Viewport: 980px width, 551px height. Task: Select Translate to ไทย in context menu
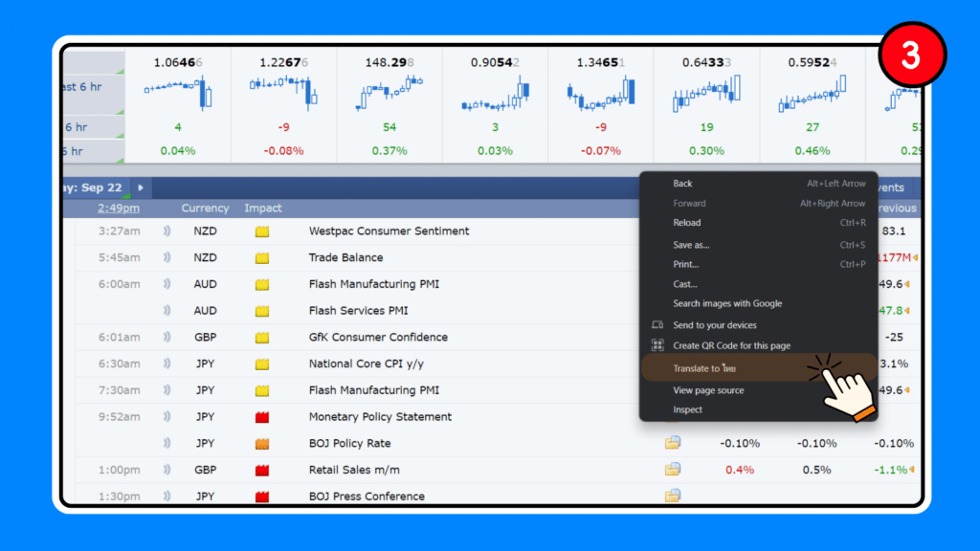click(x=704, y=368)
